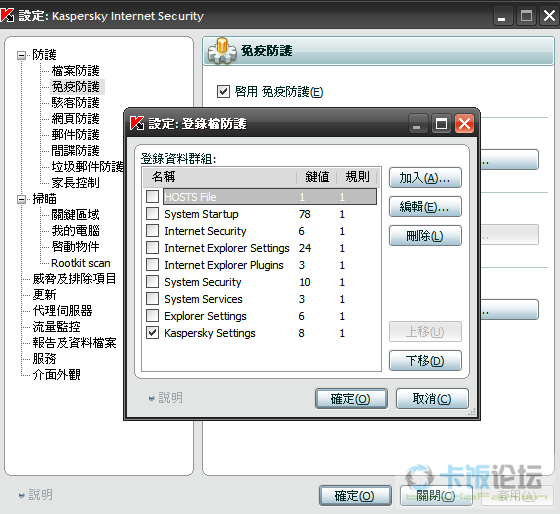Sort by 名稱 column header
This screenshot has height=514, width=560.
click(220, 177)
